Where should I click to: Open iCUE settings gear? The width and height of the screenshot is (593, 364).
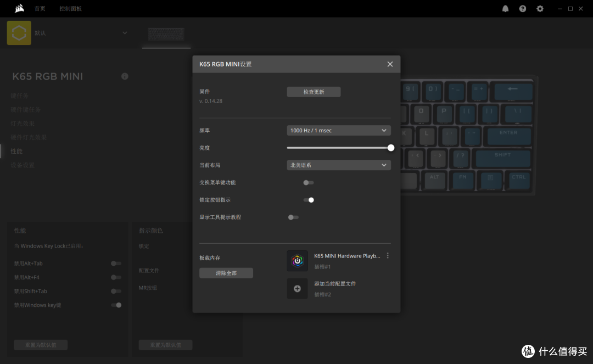(540, 9)
